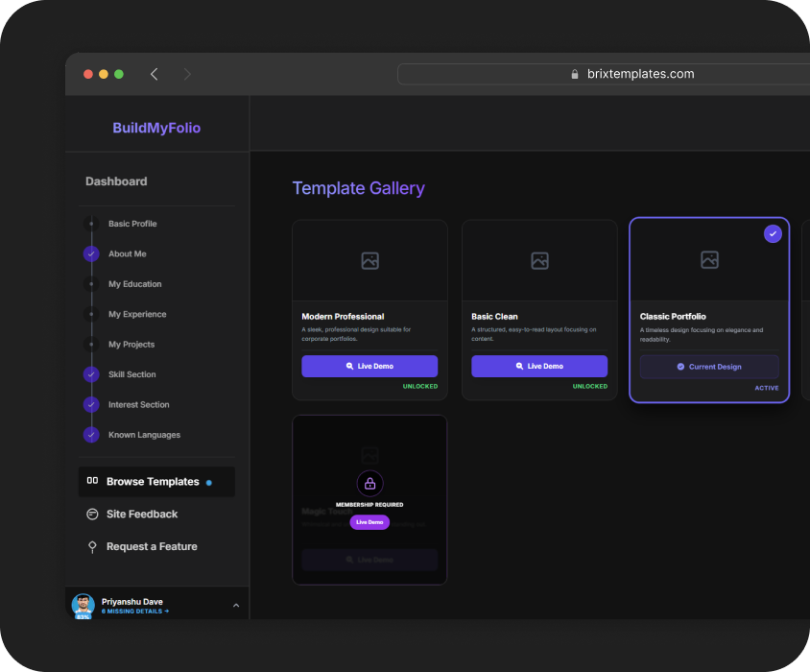This screenshot has height=672, width=810.
Task: Click the browser back arrow
Action: click(155, 74)
